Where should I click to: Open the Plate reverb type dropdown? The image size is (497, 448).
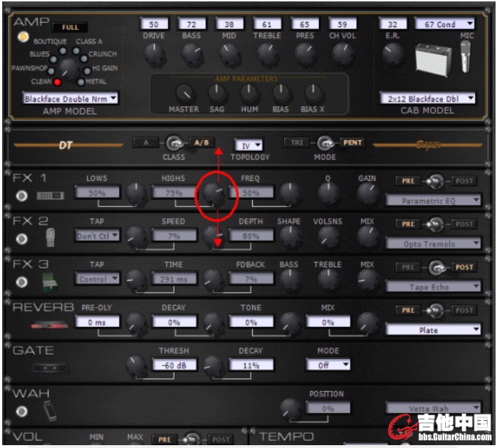[x=433, y=330]
